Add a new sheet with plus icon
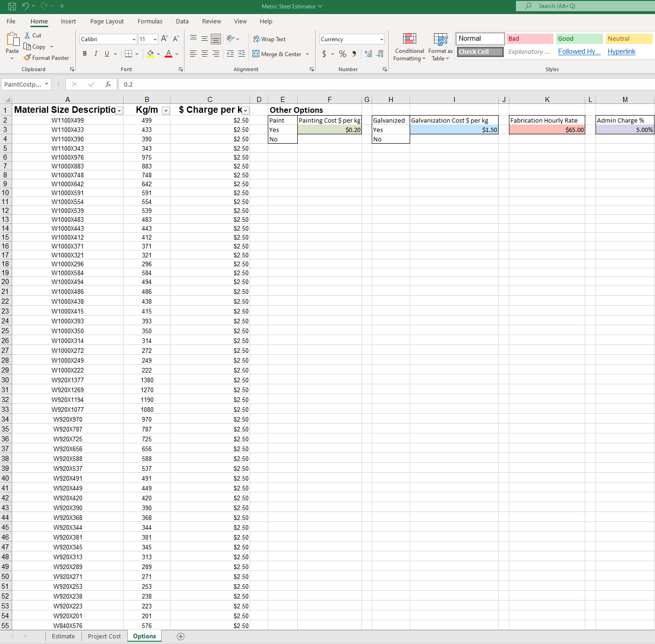The image size is (655, 644). pos(181,636)
